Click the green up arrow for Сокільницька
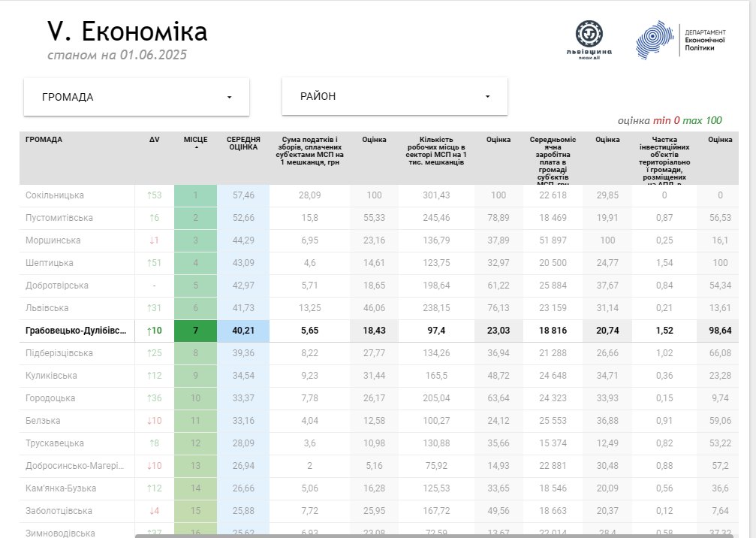The image size is (756, 538). (x=149, y=195)
